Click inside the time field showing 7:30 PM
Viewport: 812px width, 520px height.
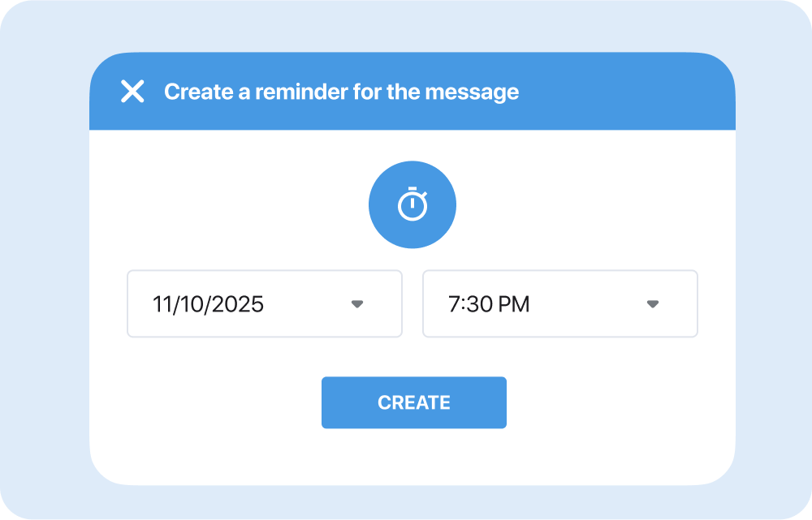tap(559, 304)
